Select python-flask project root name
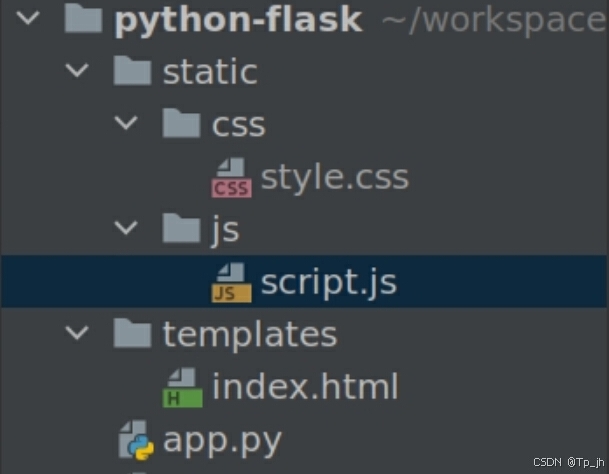Screen dimensions: 609x474 click(x=238, y=20)
